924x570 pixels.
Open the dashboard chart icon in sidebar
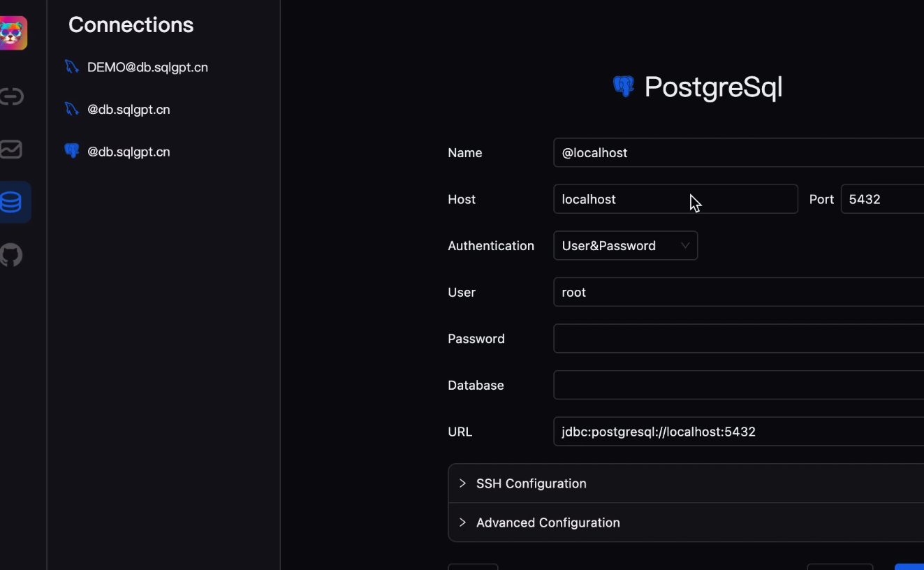[x=11, y=149]
